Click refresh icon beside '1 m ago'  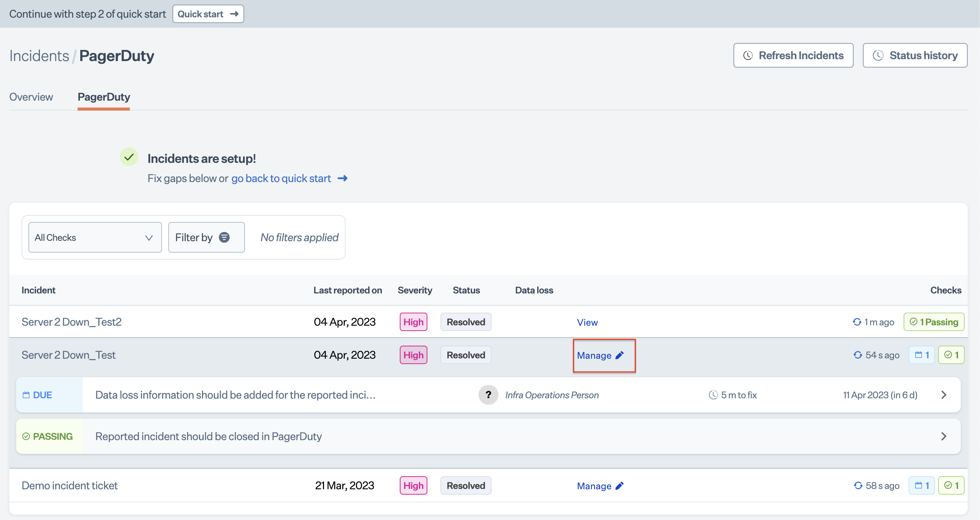point(857,322)
